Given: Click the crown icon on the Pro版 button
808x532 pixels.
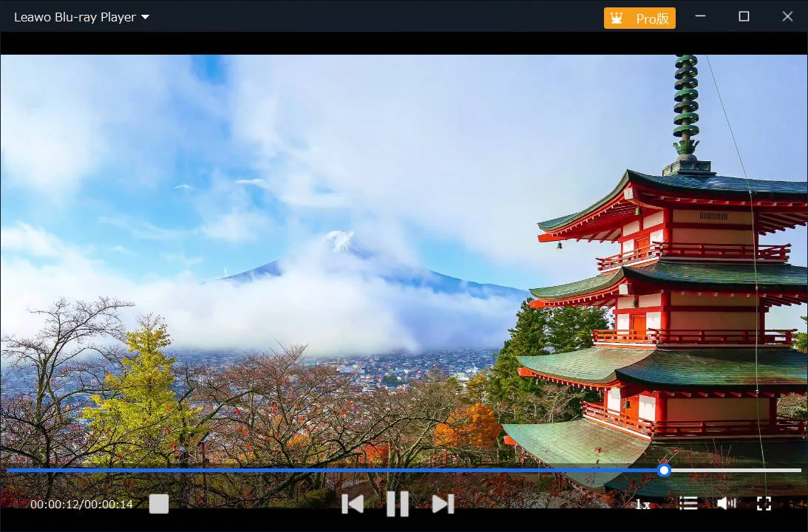Looking at the screenshot, I should click(x=616, y=17).
